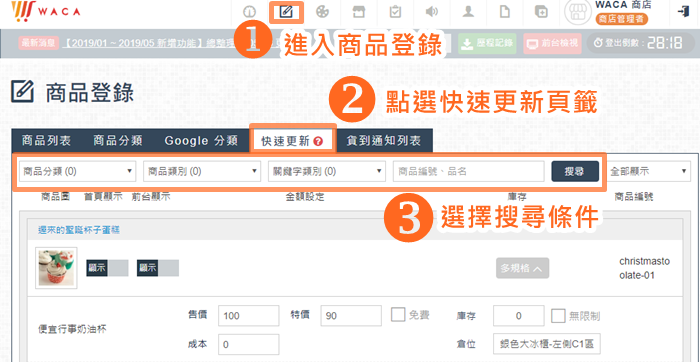The width and height of the screenshot is (700, 362).
Task: Click the 歷程記錄 button
Action: point(488,43)
